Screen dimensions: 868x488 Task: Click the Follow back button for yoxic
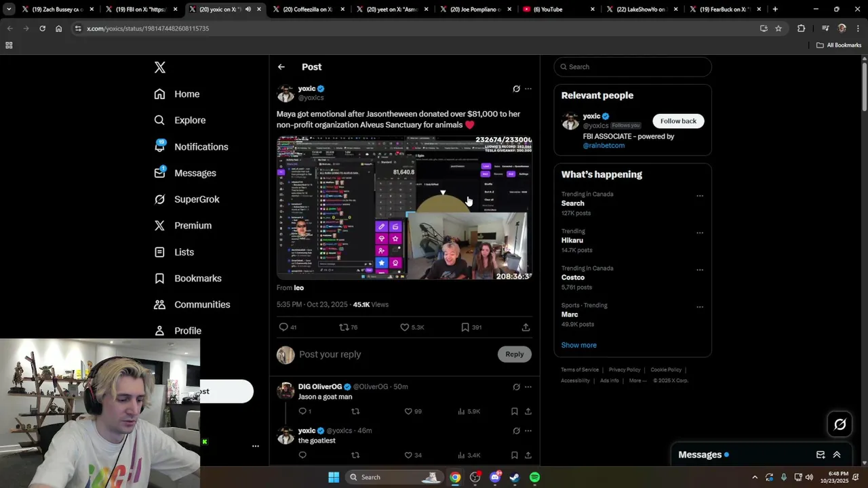(678, 121)
